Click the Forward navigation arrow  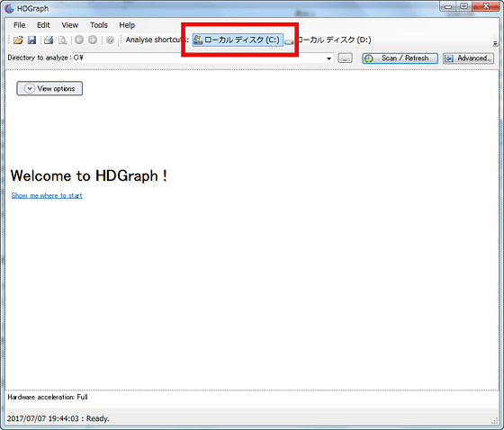click(93, 40)
